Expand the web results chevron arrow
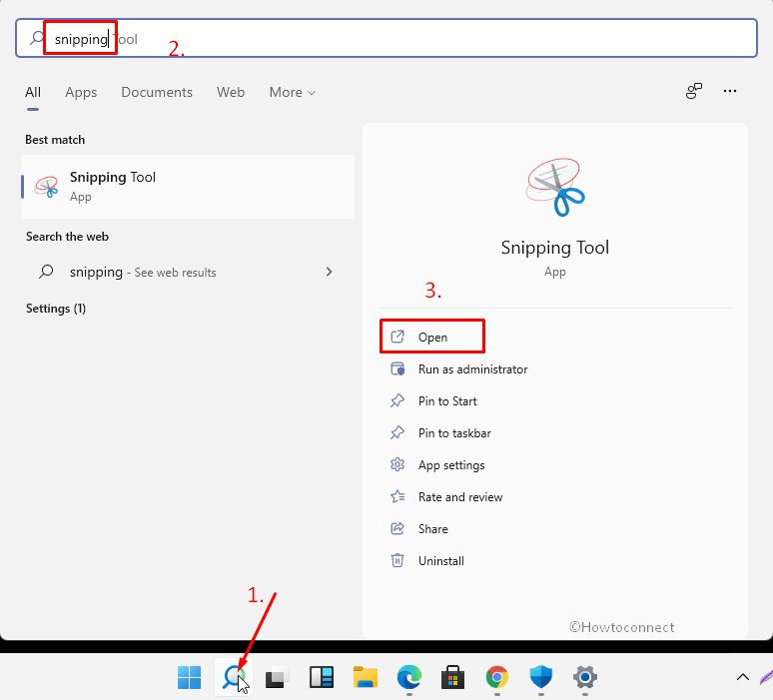773x700 pixels. point(329,272)
